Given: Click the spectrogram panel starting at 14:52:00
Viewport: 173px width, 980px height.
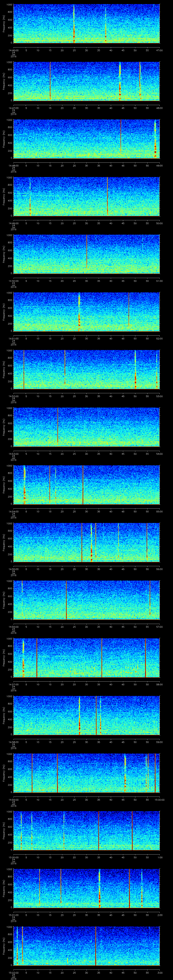Looking at the screenshot, I should pyautogui.click(x=87, y=369).
